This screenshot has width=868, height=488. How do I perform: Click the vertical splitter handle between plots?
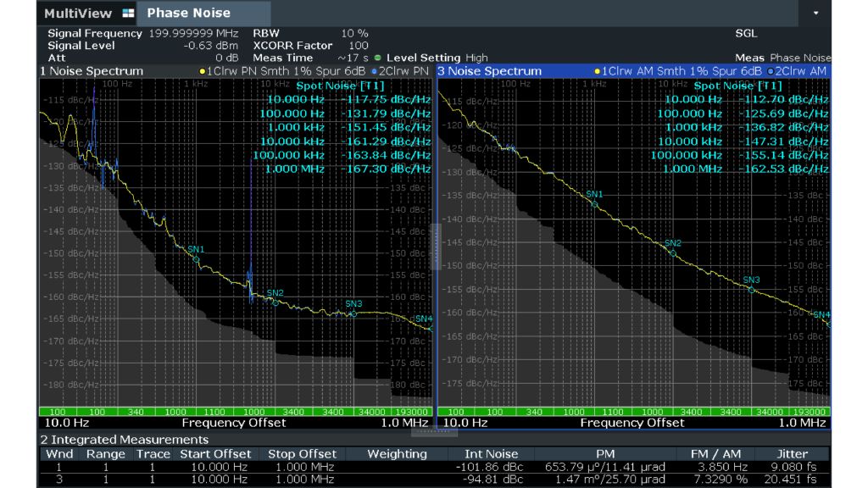coord(435,246)
